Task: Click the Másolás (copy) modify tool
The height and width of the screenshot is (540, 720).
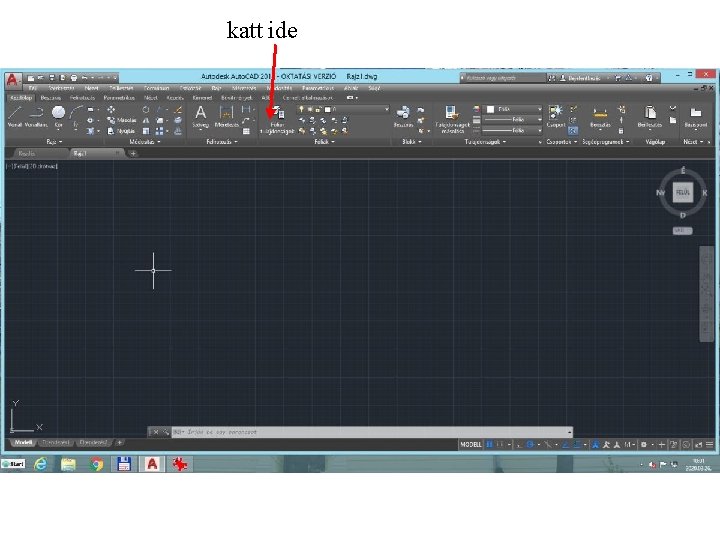Action: point(122,120)
